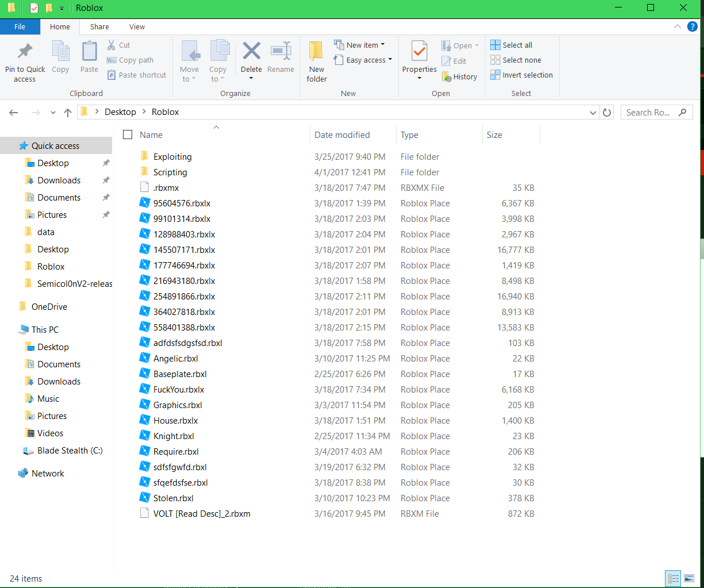Switch to Details view layout icon

tap(674, 578)
